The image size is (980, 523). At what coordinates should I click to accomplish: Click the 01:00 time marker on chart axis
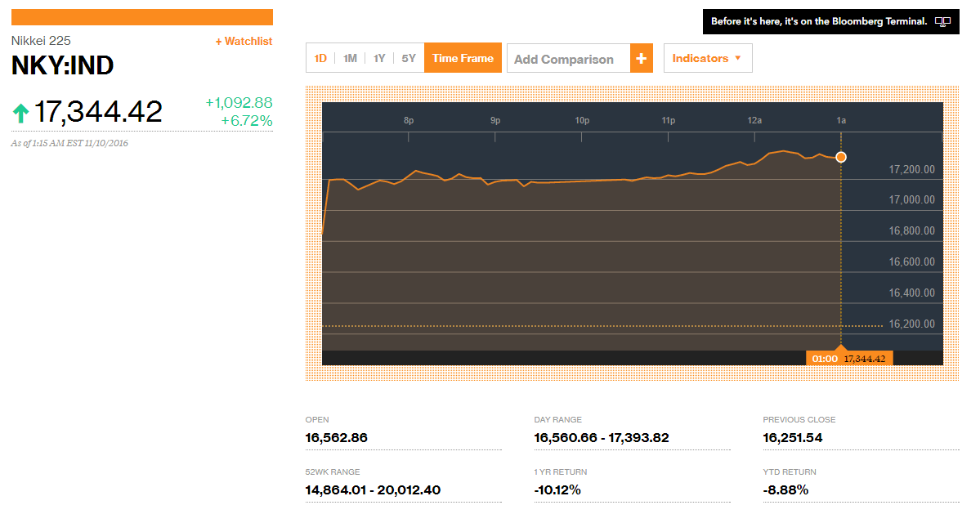point(824,358)
